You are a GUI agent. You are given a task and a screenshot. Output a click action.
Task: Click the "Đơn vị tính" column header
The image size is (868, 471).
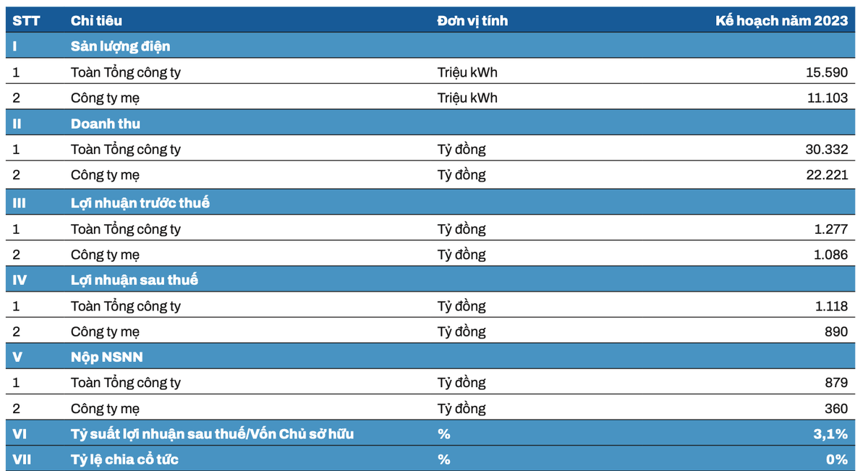click(x=472, y=20)
